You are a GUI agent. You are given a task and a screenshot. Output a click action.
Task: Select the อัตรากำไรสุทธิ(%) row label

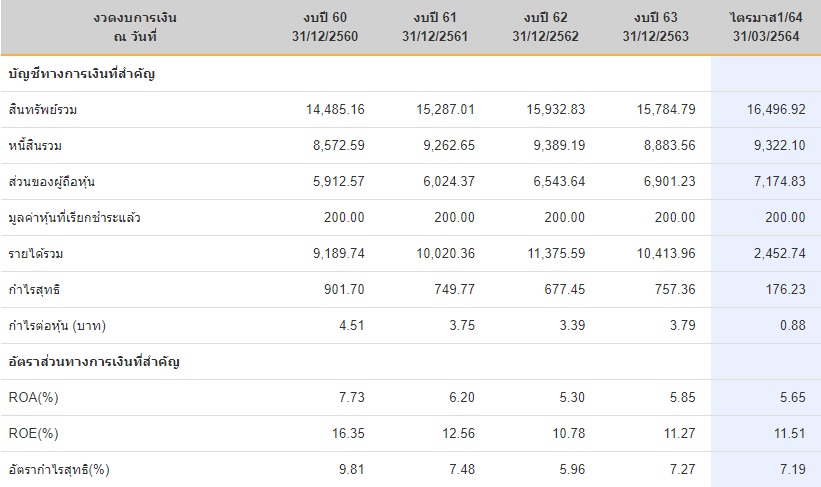[58, 470]
